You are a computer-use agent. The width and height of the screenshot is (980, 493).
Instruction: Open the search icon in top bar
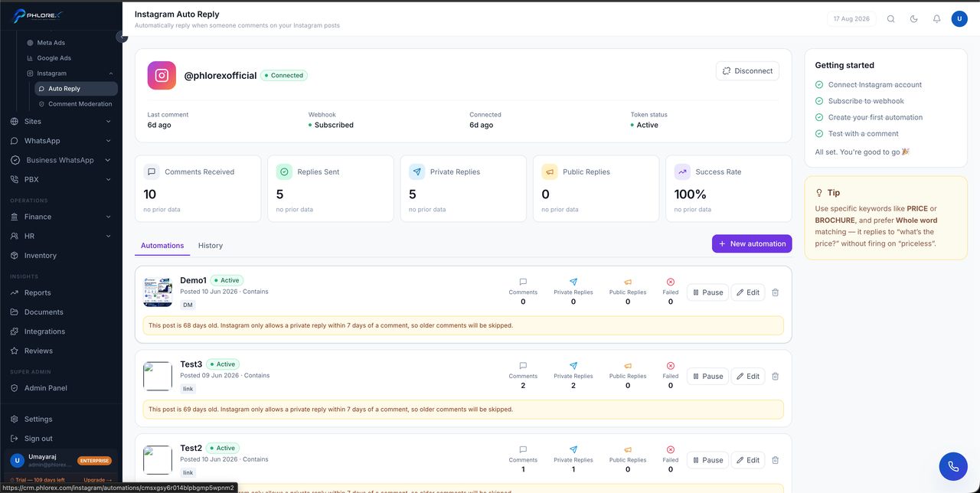[890, 18]
